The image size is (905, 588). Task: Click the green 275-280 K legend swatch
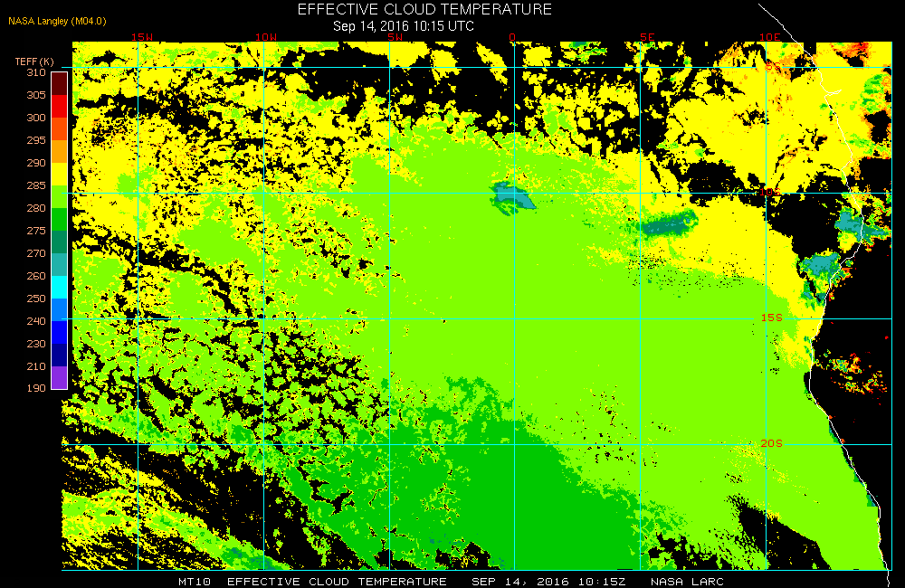(60, 219)
